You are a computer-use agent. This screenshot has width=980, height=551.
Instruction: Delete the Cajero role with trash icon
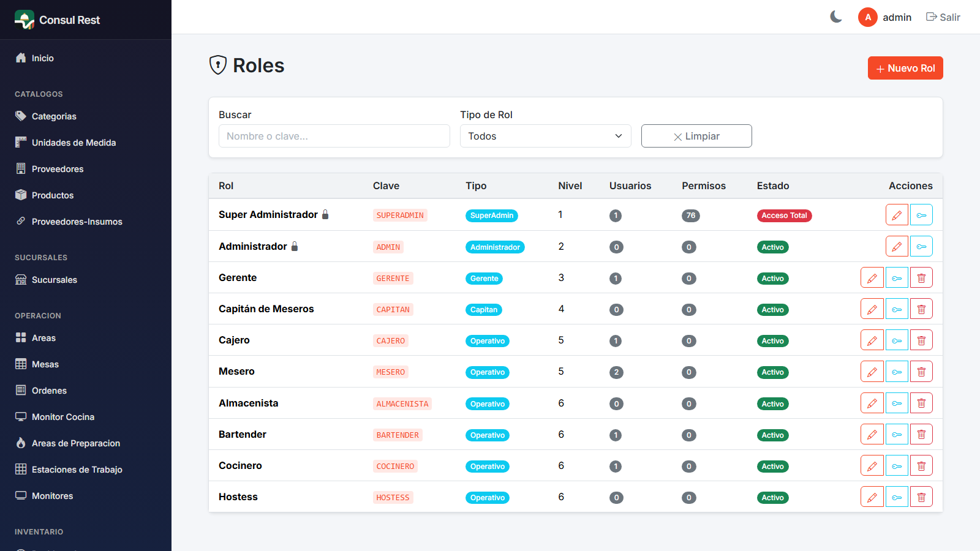921,340
